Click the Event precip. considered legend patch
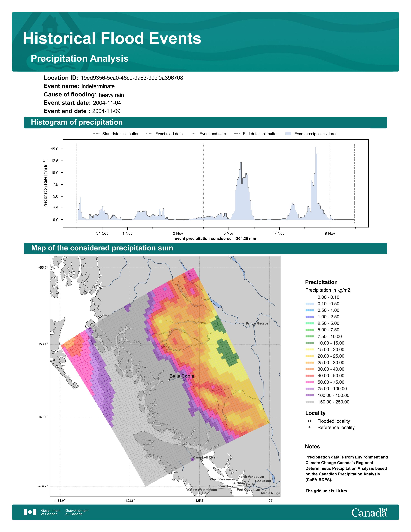Viewport: 411px width, 532px height. [289, 134]
